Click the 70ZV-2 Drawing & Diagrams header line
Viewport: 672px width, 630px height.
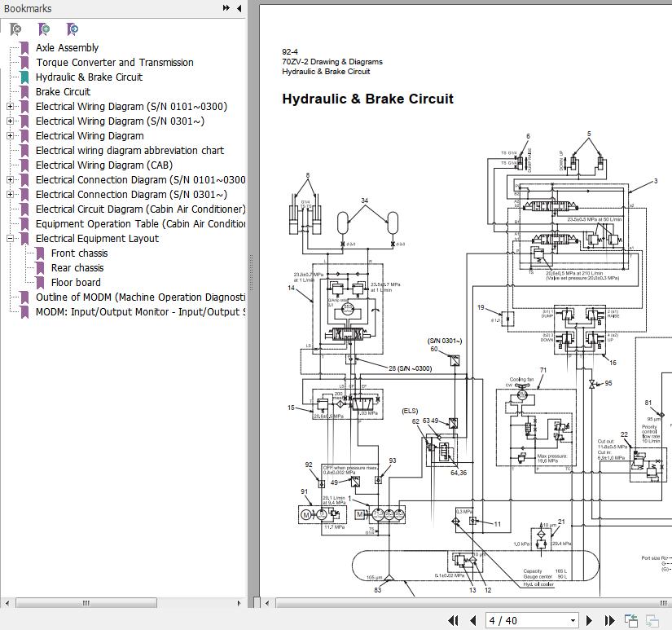coord(332,62)
